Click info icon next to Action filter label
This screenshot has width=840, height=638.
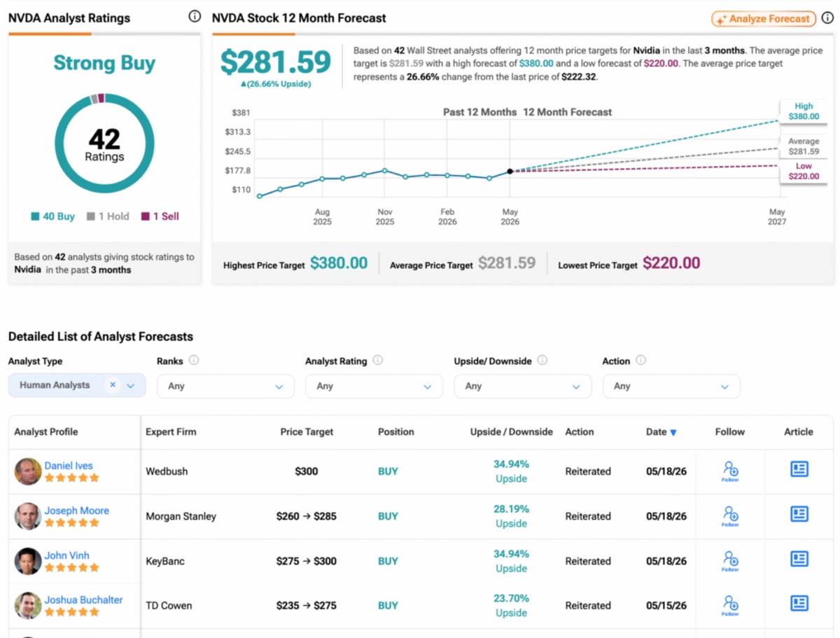(x=640, y=361)
